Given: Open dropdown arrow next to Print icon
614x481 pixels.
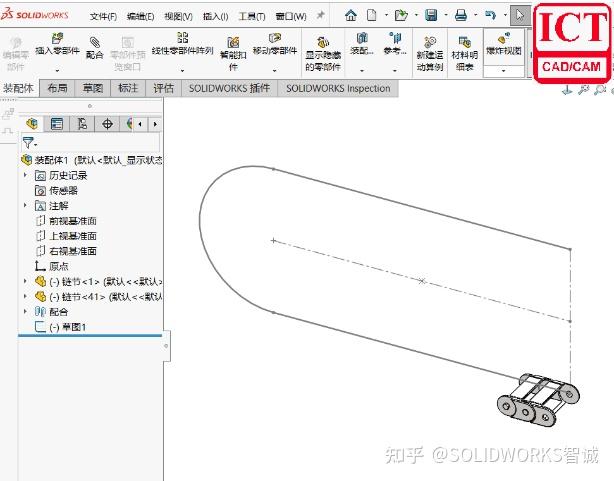Looking at the screenshot, I should (476, 16).
